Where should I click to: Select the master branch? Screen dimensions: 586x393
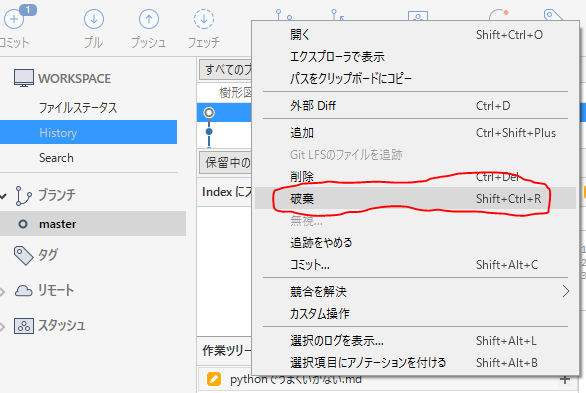click(x=93, y=223)
